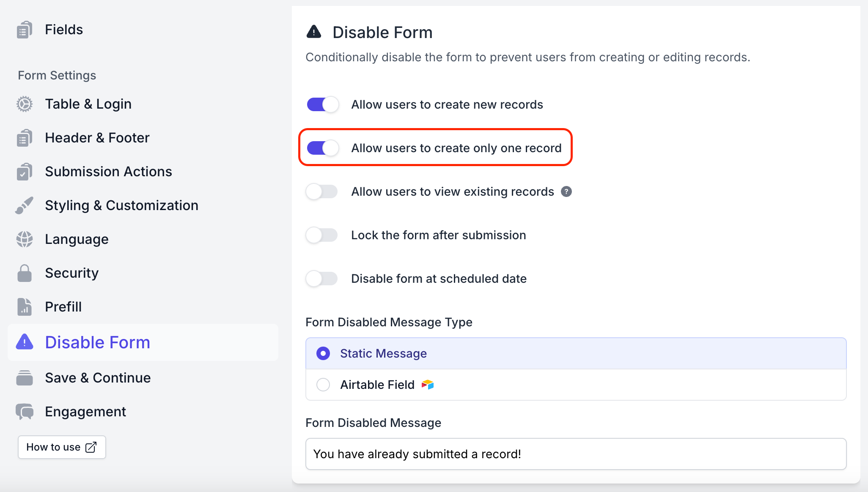868x492 pixels.
Task: Toggle off Allow users to create new records
Action: point(322,104)
